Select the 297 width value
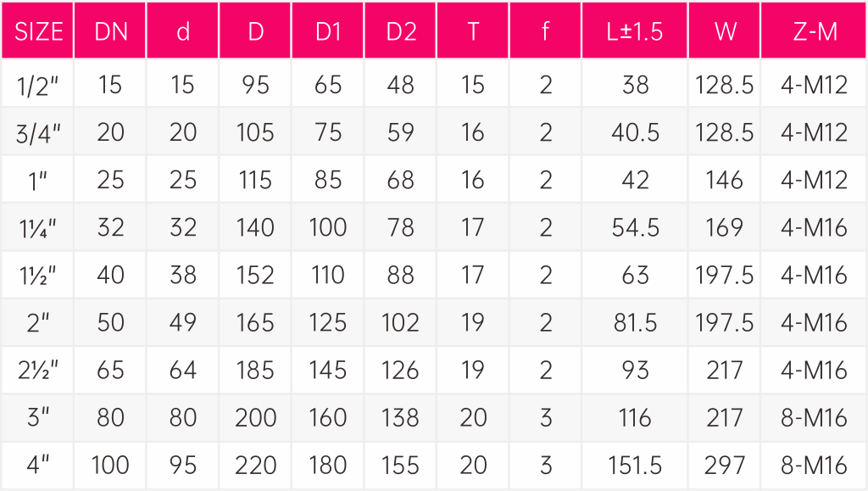Image resolution: width=868 pixels, height=491 pixels. click(x=724, y=466)
